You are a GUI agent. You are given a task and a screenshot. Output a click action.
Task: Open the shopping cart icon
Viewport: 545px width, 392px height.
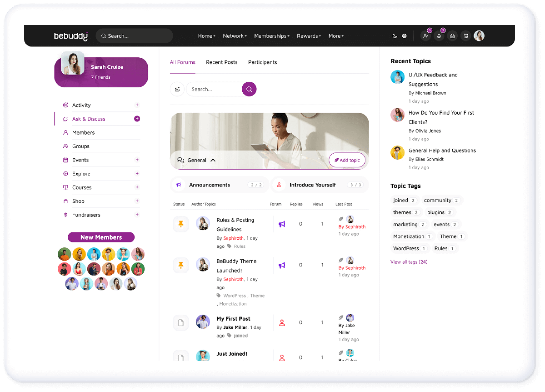(465, 36)
